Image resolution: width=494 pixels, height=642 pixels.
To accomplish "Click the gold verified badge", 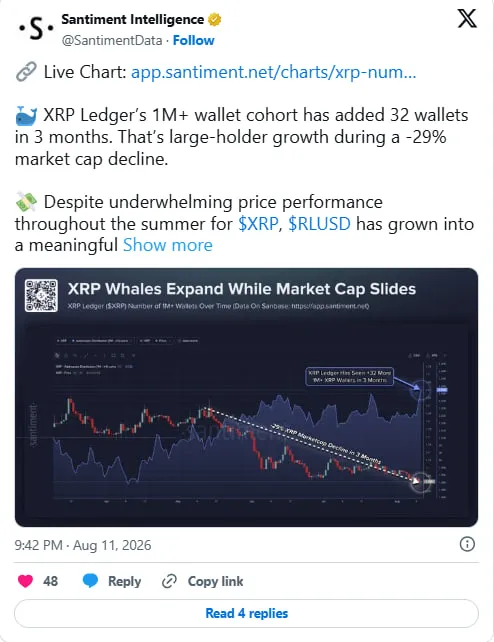I will 215,19.
